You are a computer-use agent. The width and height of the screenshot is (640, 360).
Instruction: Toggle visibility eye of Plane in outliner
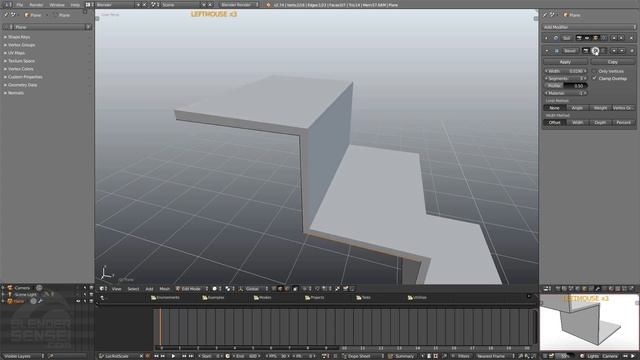coord(78,301)
